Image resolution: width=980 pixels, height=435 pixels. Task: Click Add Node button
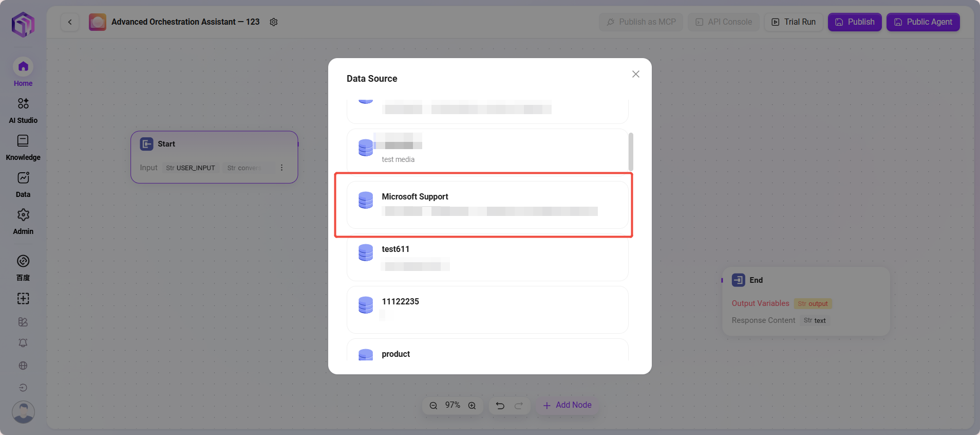(x=567, y=405)
